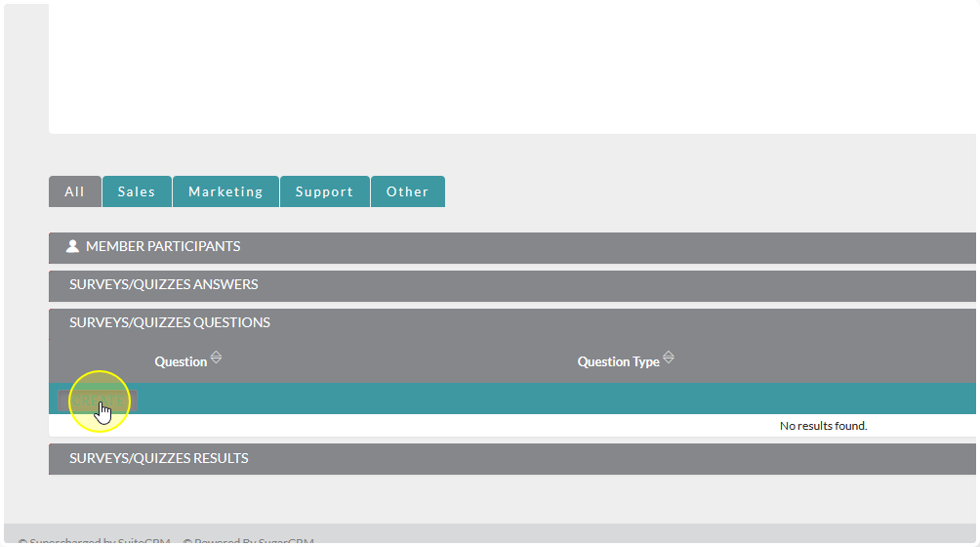Open the Marketing tab
The width and height of the screenshot is (980, 547).
225,191
